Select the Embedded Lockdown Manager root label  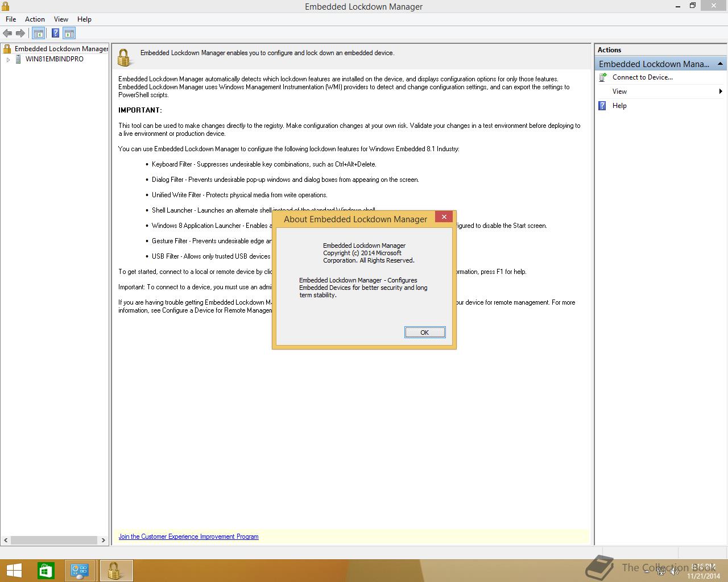click(x=61, y=49)
